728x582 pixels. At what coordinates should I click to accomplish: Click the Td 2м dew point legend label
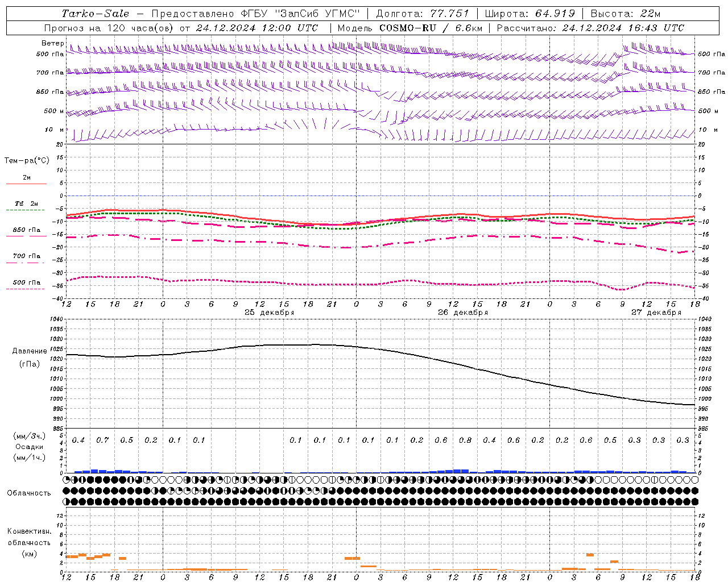27,203
